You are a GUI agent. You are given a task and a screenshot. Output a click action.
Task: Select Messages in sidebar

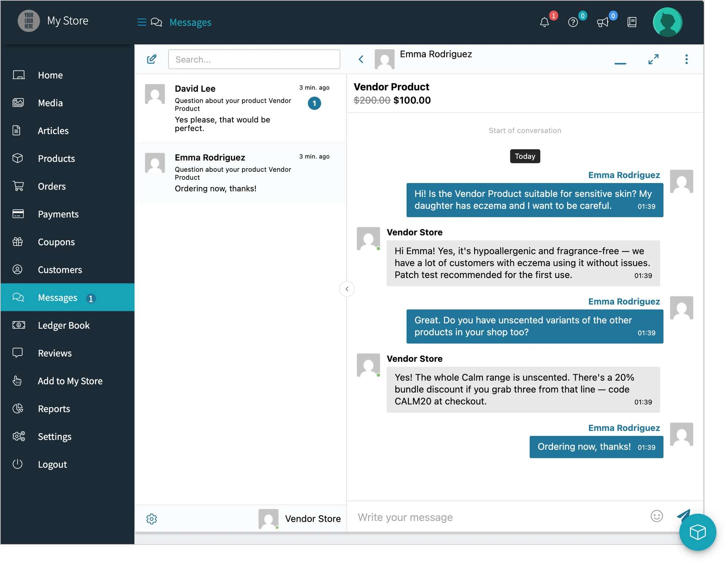(68, 297)
